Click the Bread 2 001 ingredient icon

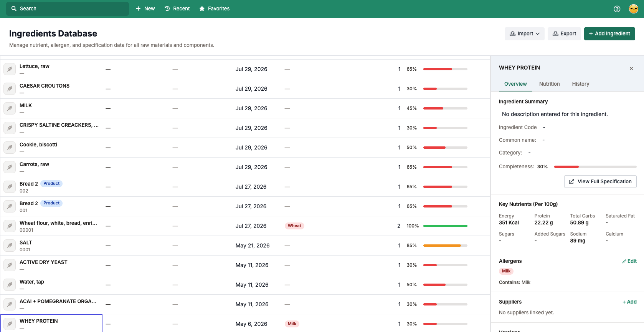[x=10, y=206]
